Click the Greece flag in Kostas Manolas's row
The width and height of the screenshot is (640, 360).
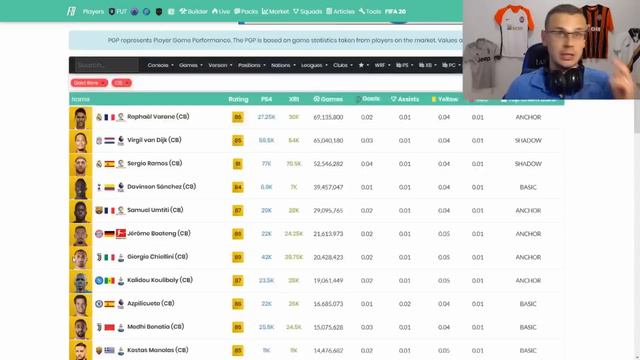(x=109, y=350)
